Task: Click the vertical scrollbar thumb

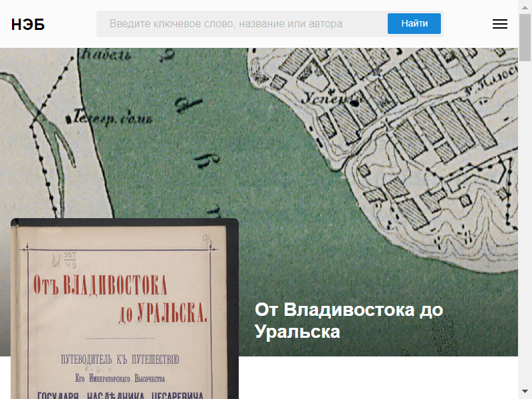Action: (525, 37)
